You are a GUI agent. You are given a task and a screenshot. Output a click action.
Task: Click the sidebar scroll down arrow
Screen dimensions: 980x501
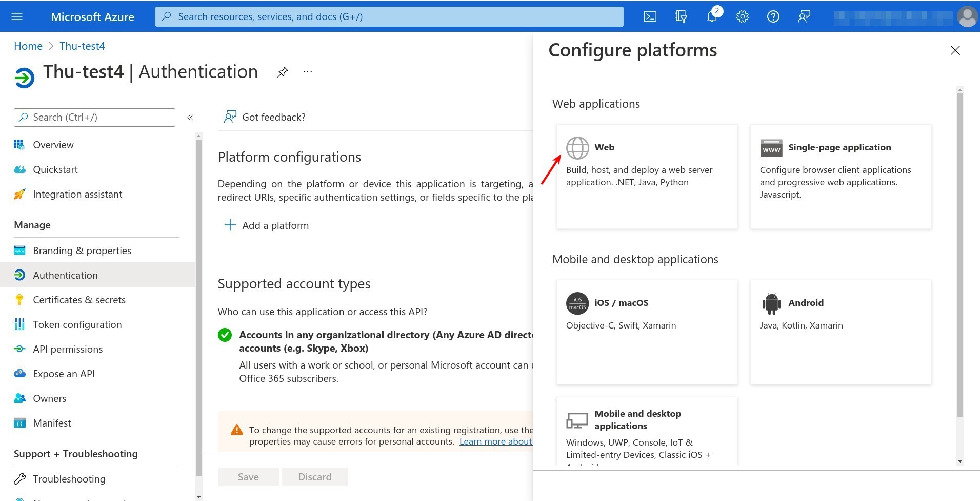pyautogui.click(x=199, y=497)
